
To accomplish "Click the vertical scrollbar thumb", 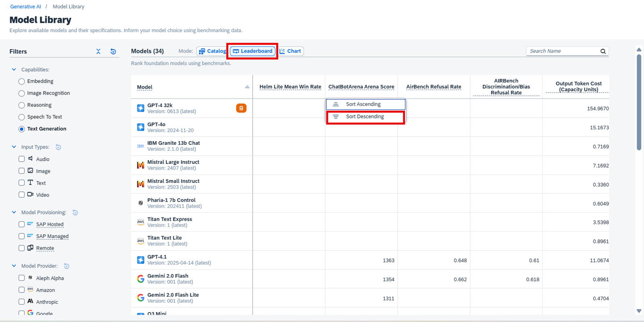I will (639, 102).
